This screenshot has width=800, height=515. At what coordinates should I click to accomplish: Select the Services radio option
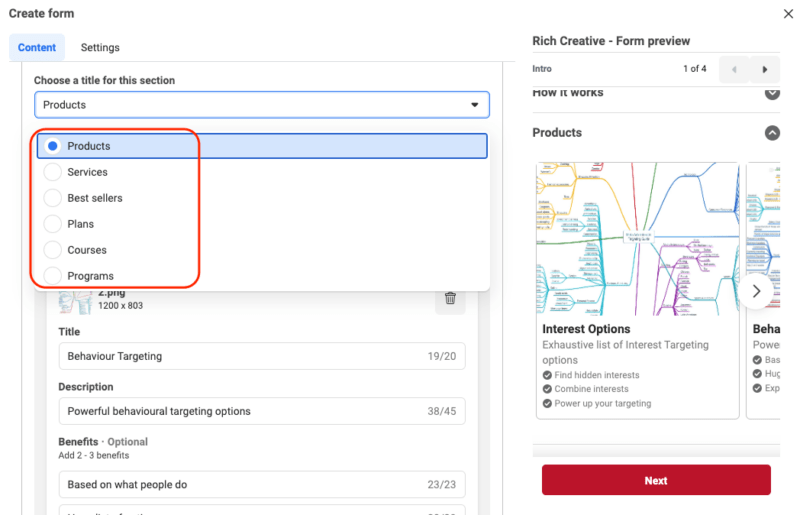(x=53, y=172)
